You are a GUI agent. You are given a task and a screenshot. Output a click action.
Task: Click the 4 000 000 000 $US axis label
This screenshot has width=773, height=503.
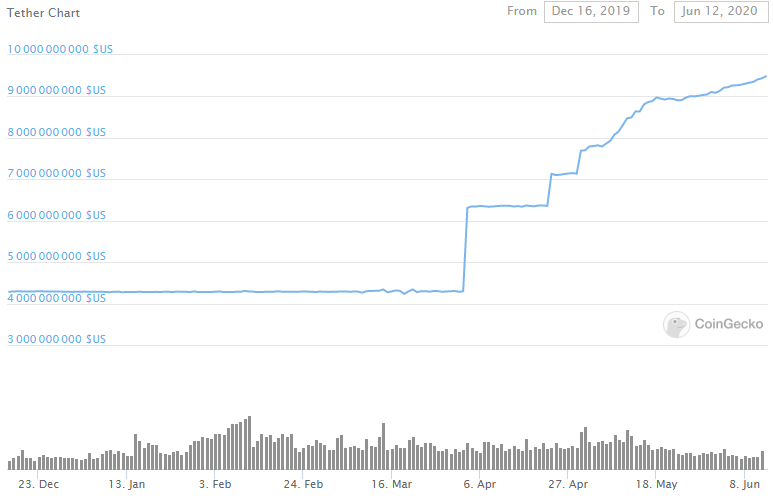pos(57,298)
